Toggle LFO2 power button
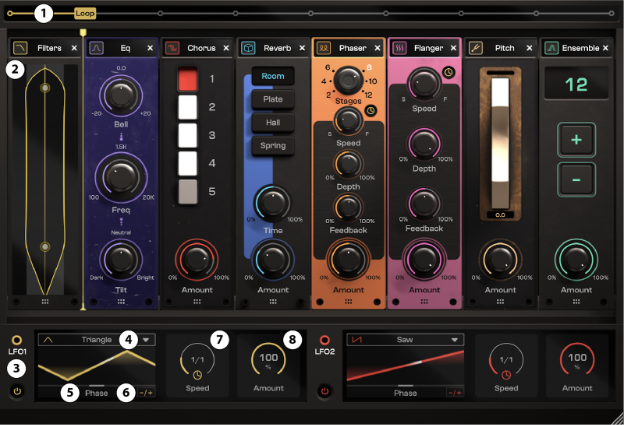The width and height of the screenshot is (625, 425). [x=325, y=392]
